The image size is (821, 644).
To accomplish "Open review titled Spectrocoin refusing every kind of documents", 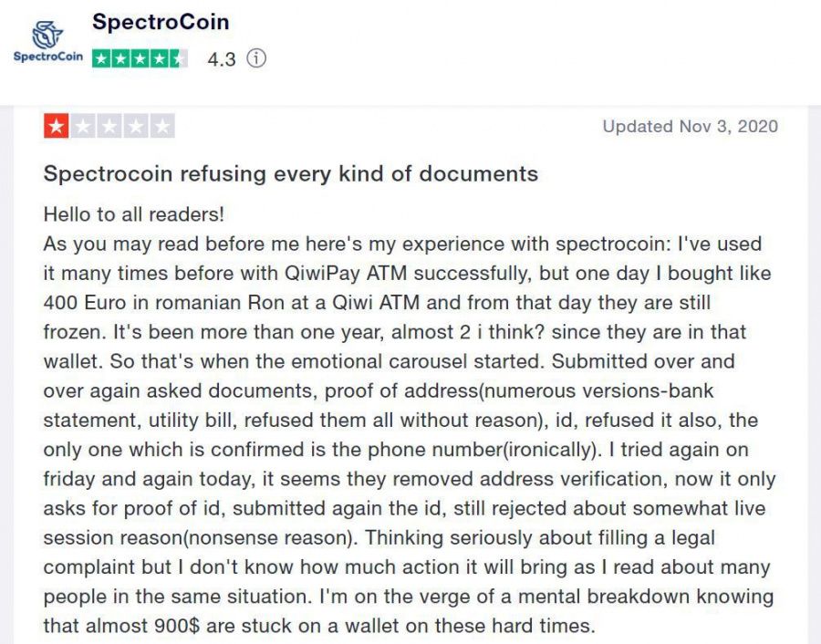I will [x=291, y=174].
